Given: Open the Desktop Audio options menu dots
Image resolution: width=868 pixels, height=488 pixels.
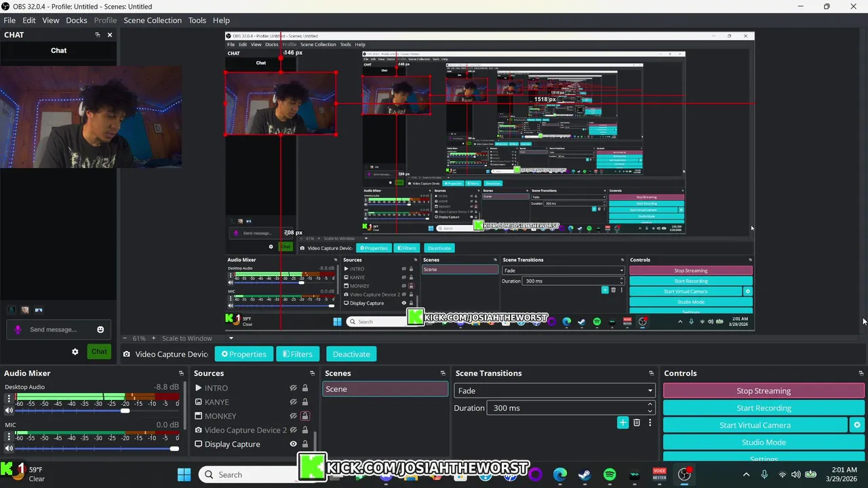Looking at the screenshot, I should click(9, 400).
